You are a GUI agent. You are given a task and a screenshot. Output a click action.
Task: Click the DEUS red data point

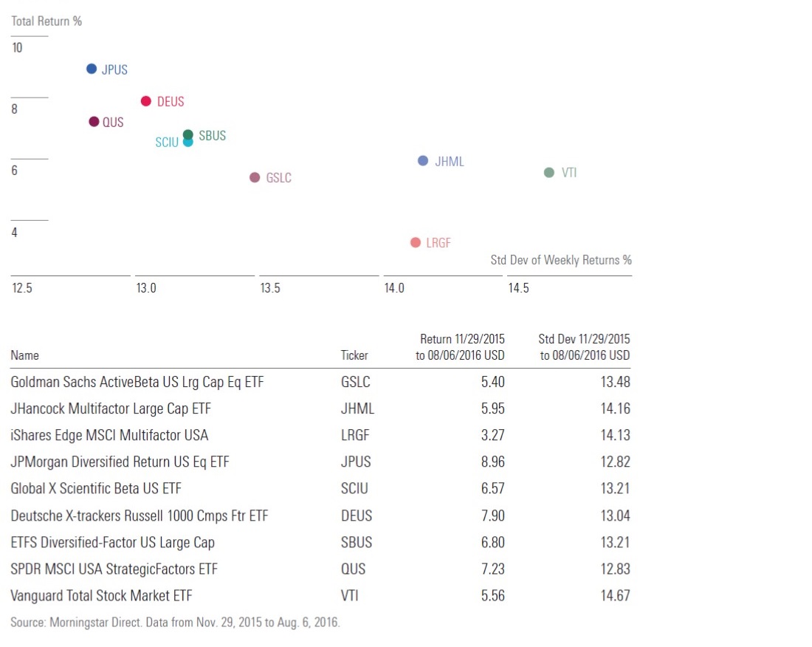[x=146, y=101]
